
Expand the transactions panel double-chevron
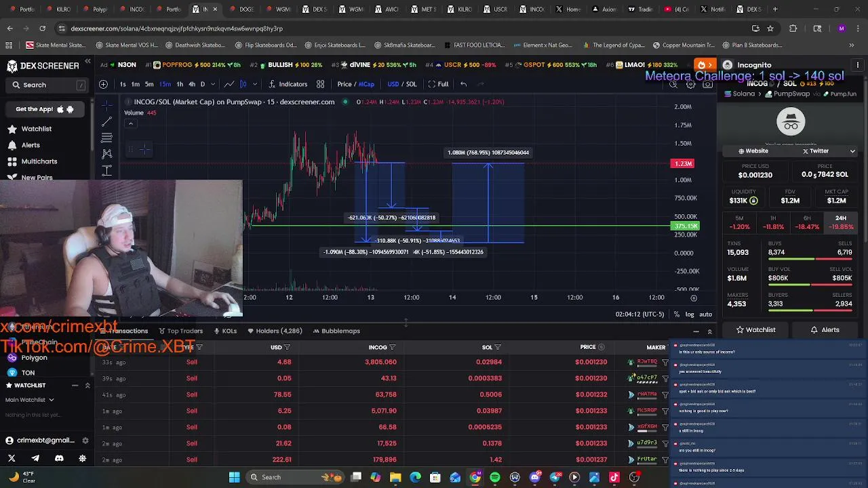tap(709, 331)
